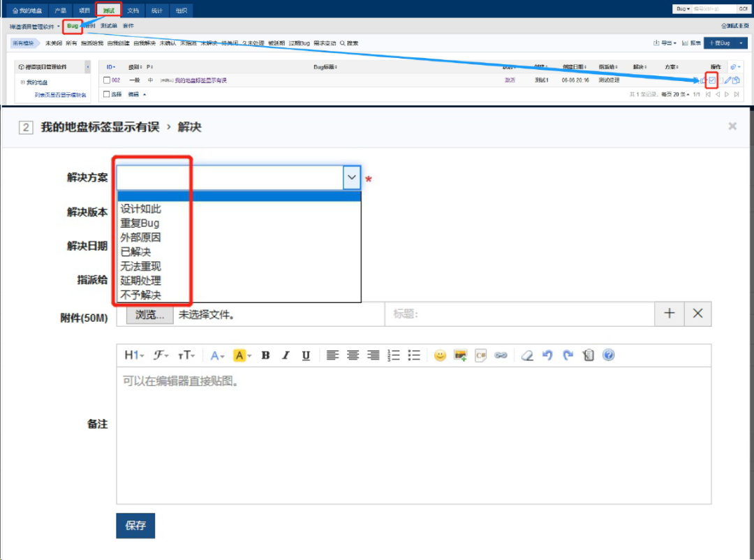Go to the next page arrow

[727, 95]
